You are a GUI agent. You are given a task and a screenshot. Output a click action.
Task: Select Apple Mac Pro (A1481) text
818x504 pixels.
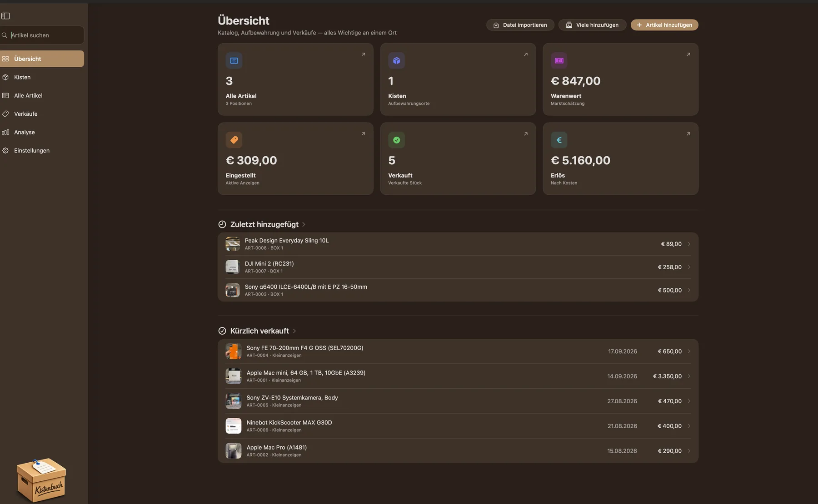tap(276, 447)
